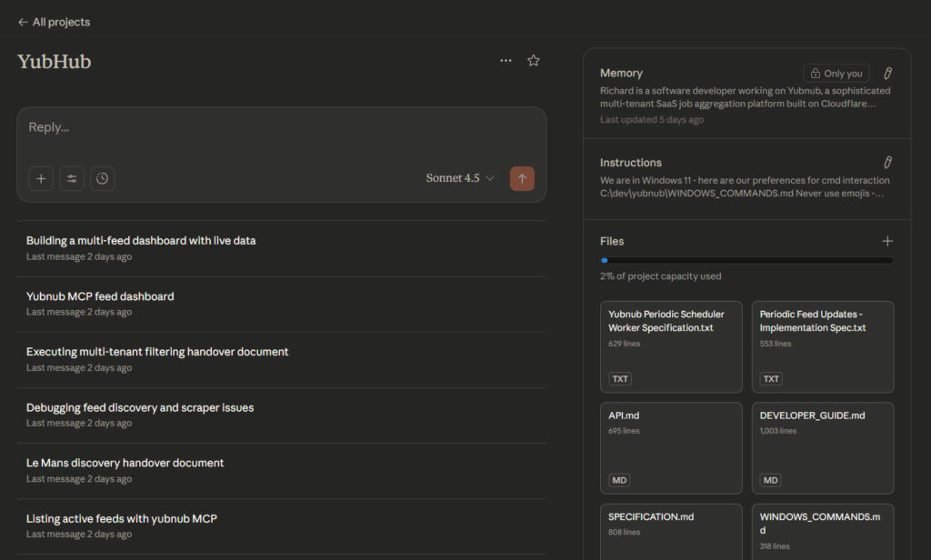
Task: Open the API.md file card
Action: (x=671, y=447)
